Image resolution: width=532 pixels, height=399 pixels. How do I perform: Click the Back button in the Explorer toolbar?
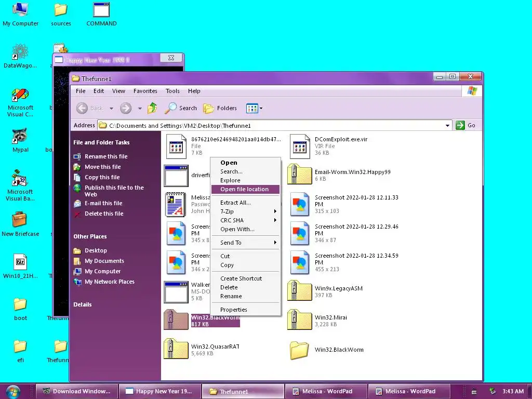click(x=89, y=108)
